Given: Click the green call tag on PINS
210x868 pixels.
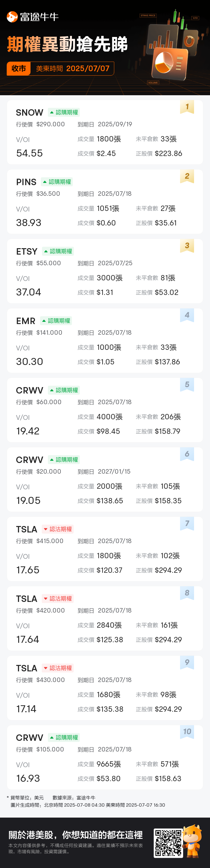Looking at the screenshot, I should (57, 182).
